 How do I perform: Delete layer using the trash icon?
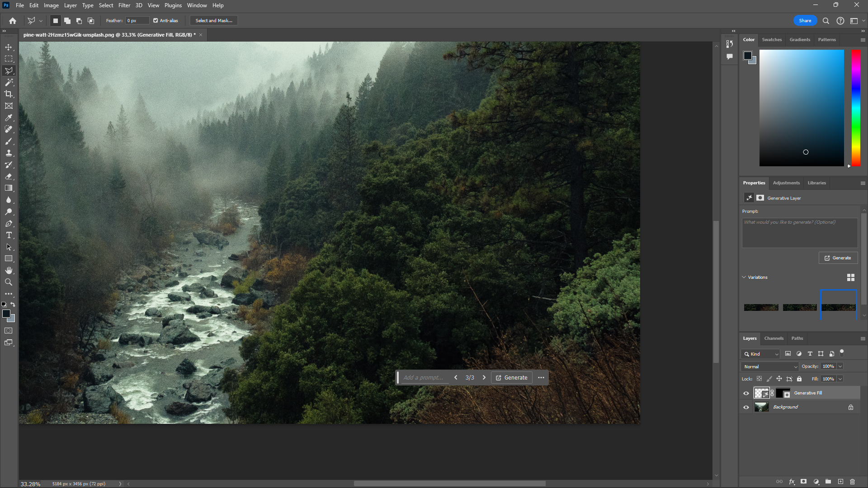tap(853, 482)
